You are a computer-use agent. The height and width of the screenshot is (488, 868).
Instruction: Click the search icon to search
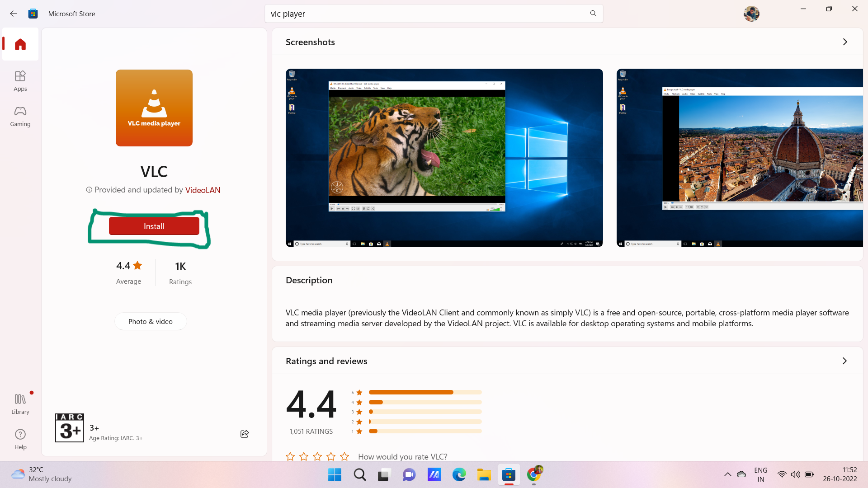[593, 13]
